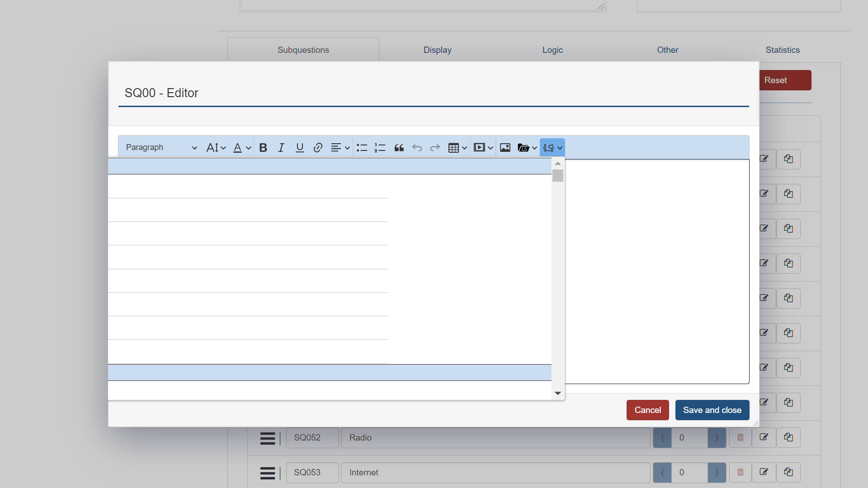
Task: Insert a hyperlink
Action: (x=318, y=148)
